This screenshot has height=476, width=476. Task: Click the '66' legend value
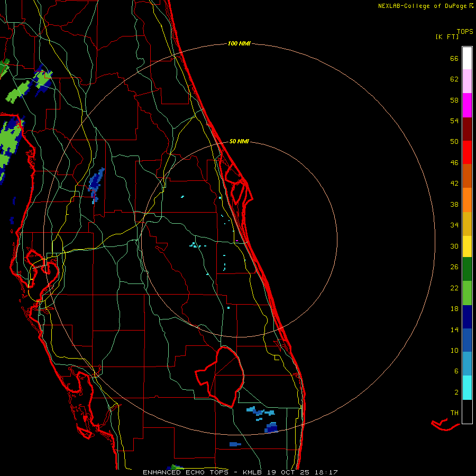(454, 59)
